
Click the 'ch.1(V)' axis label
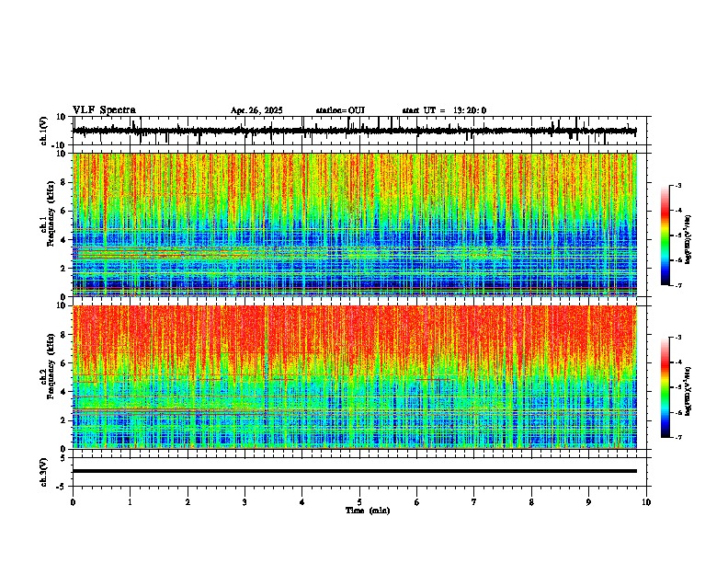coord(44,131)
